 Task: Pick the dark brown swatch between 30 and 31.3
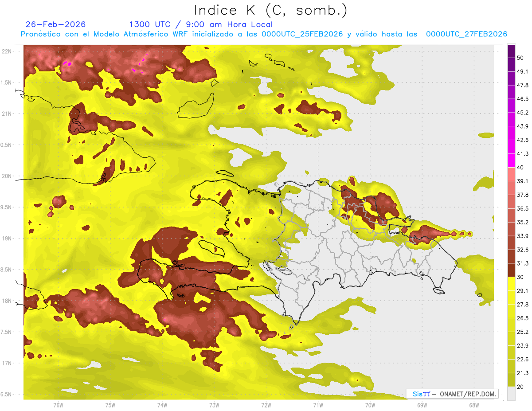(x=511, y=270)
